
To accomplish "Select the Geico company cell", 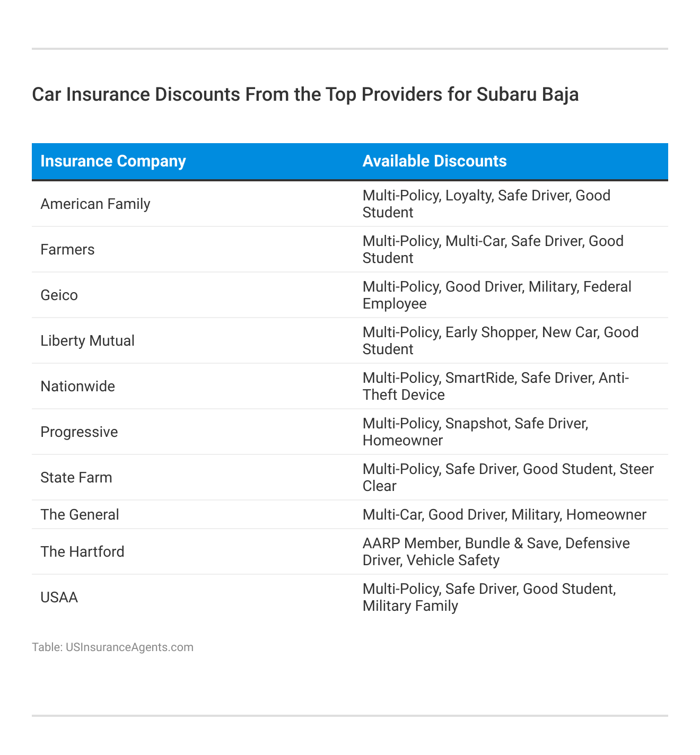I will (x=59, y=295).
